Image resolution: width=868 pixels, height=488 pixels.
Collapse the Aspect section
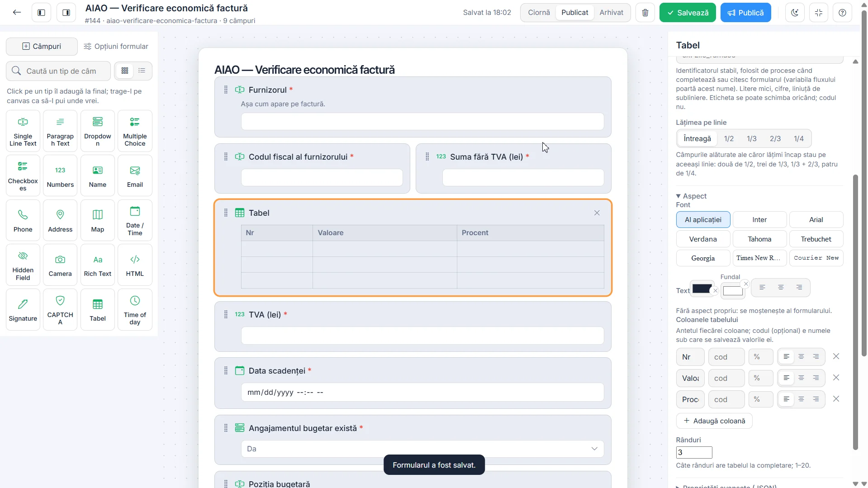point(691,196)
